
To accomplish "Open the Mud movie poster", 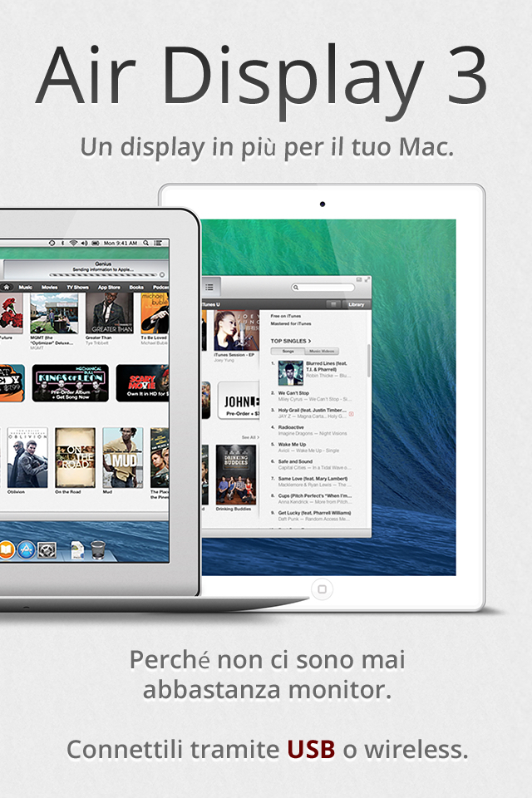I will coord(123,457).
